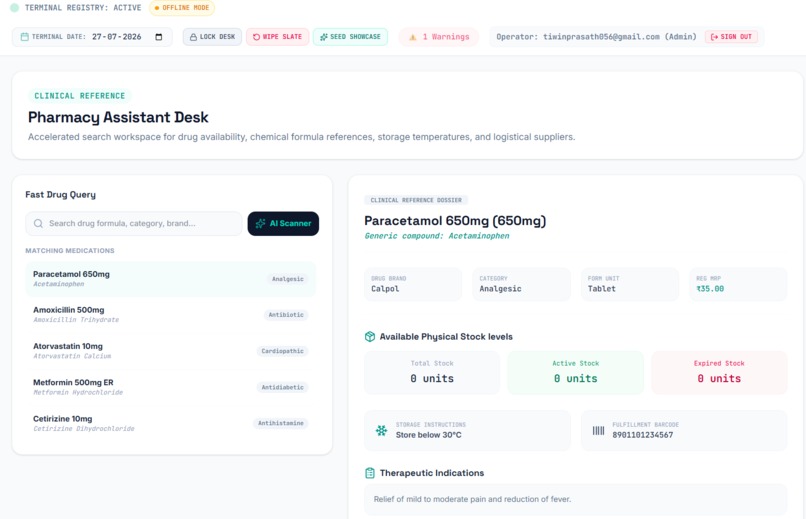This screenshot has height=519, width=806.
Task: Click the Antidiabetic tag on Metformin row
Action: 282,387
